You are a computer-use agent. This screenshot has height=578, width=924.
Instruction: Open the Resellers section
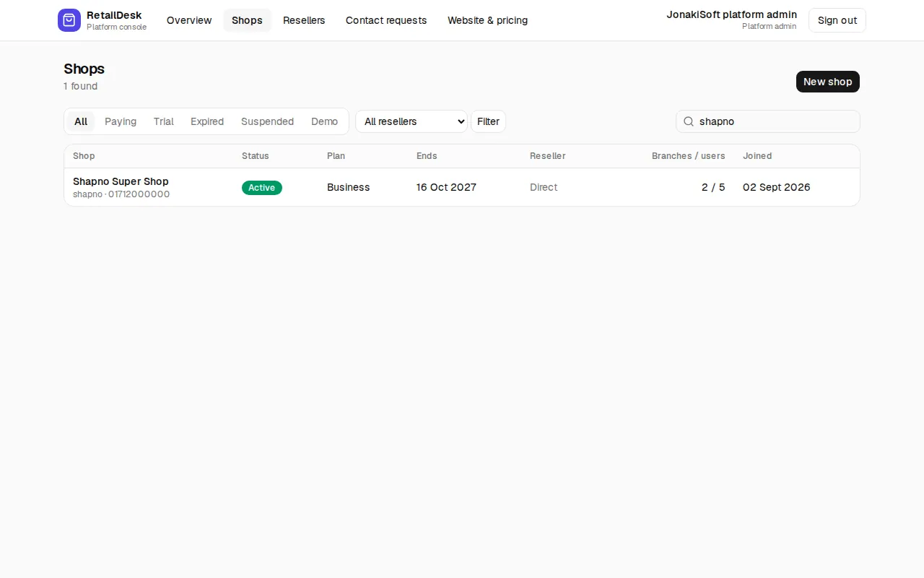pos(304,20)
